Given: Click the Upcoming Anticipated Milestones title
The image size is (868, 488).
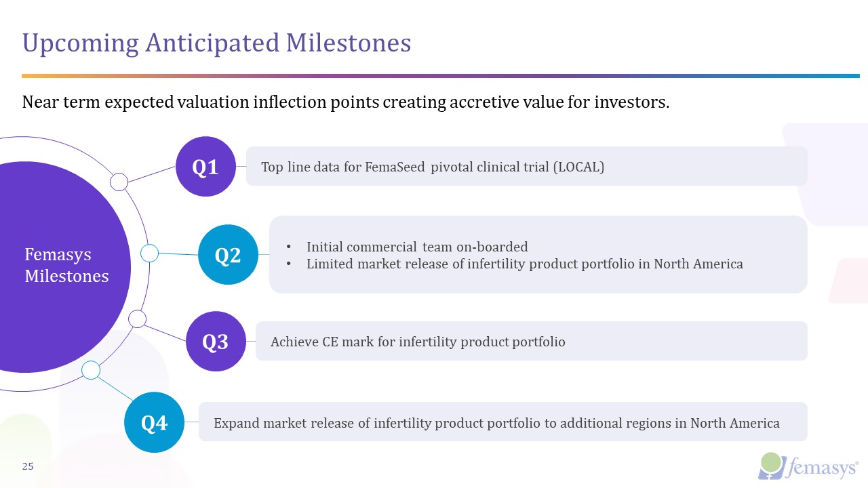Looking at the screenshot, I should [x=217, y=43].
